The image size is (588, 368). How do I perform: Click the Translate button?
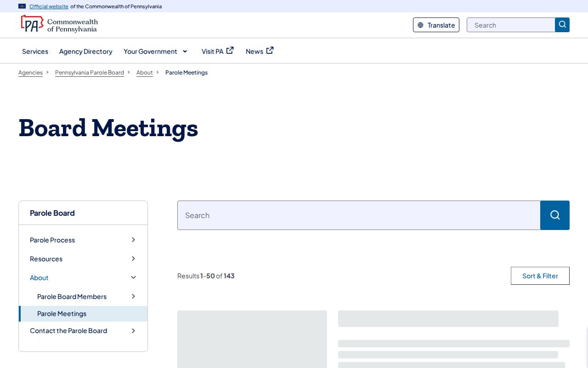tap(436, 25)
